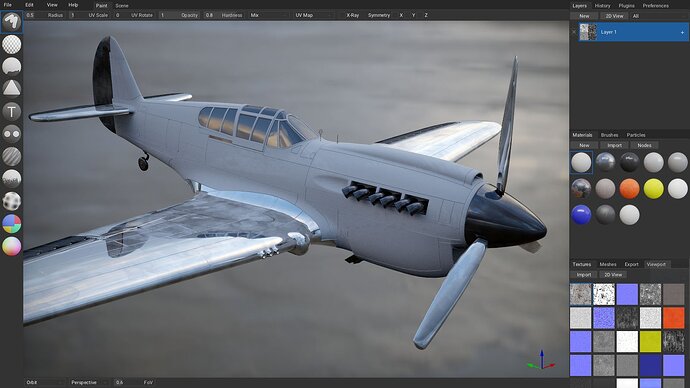Switch to the Paint workspace tab

(x=102, y=6)
